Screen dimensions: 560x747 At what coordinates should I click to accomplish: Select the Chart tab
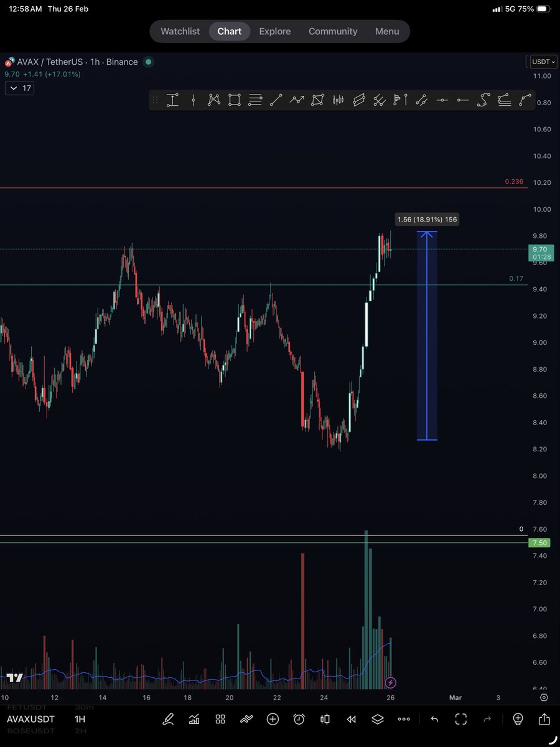230,31
